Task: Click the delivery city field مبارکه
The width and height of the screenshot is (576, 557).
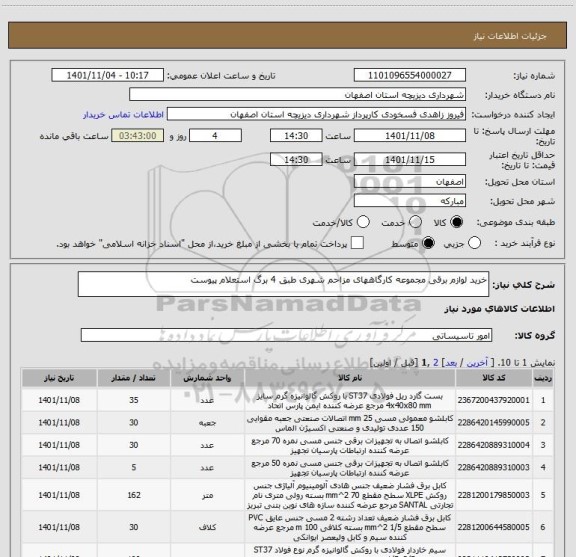Action: (410, 201)
